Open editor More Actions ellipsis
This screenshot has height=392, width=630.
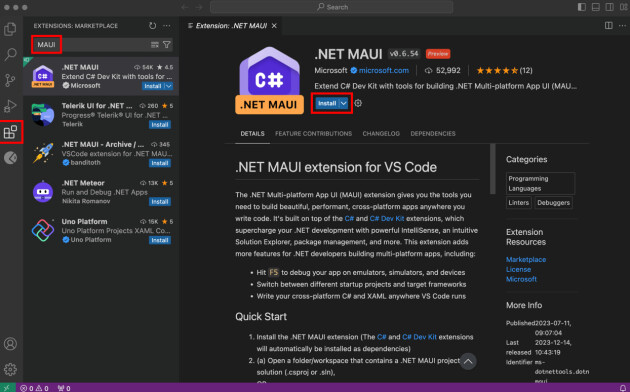622,26
